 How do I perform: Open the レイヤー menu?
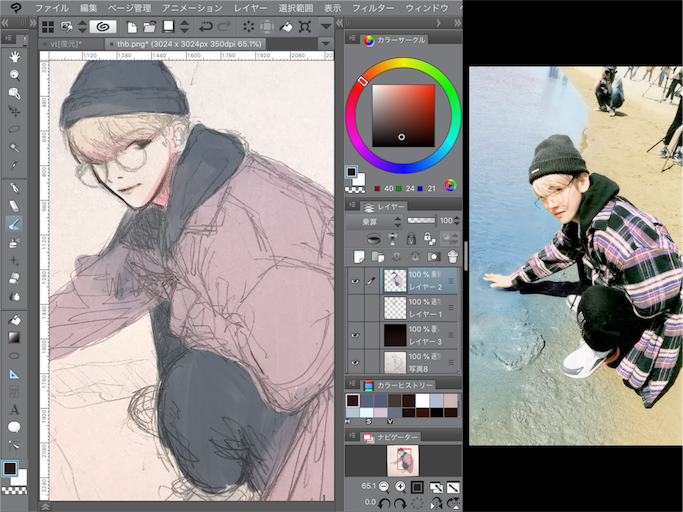pos(250,8)
